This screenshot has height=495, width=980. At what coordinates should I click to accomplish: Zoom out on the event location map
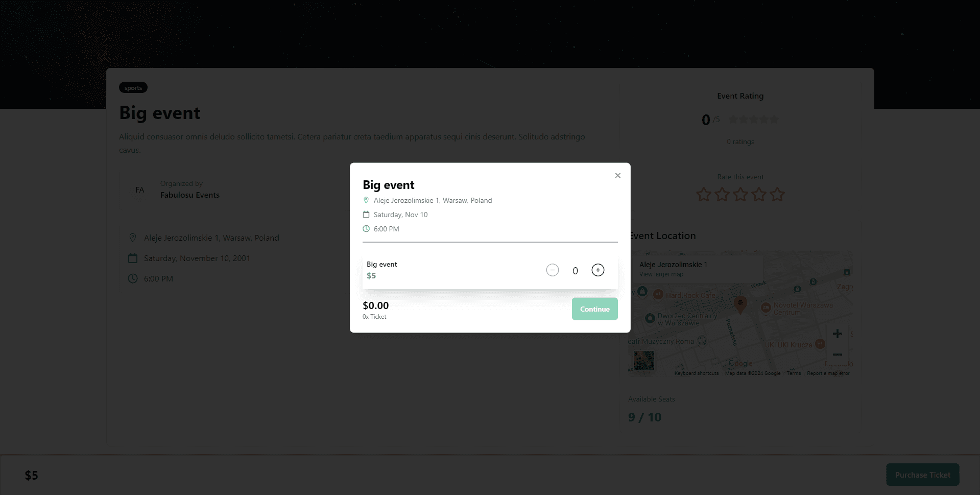[837, 355]
